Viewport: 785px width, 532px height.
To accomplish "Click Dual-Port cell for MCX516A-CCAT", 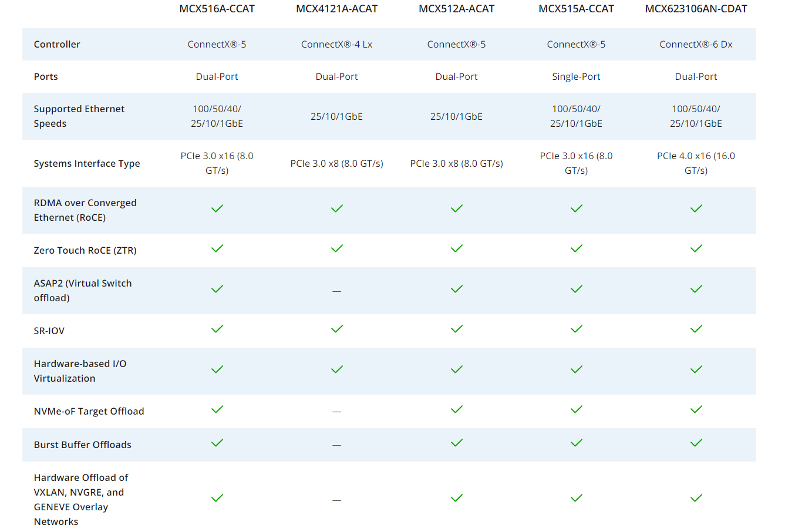I will 217,76.
